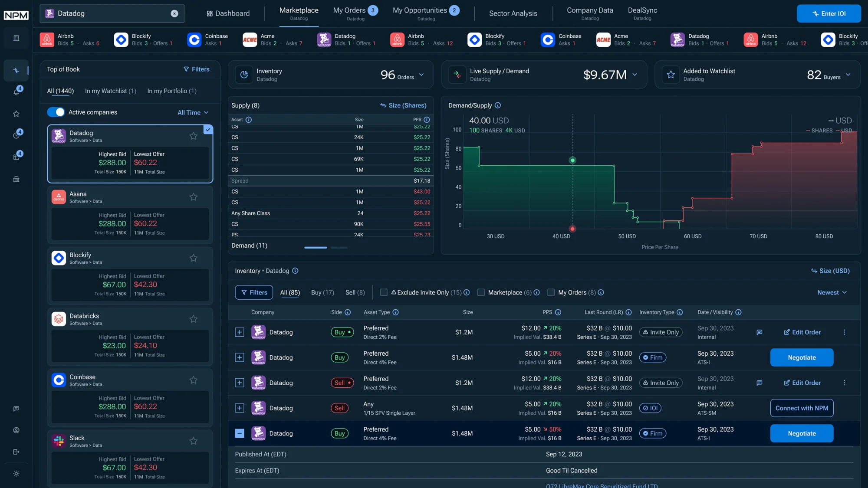Check the My Orders (8) checkbox
The height and width of the screenshot is (488, 868).
551,293
